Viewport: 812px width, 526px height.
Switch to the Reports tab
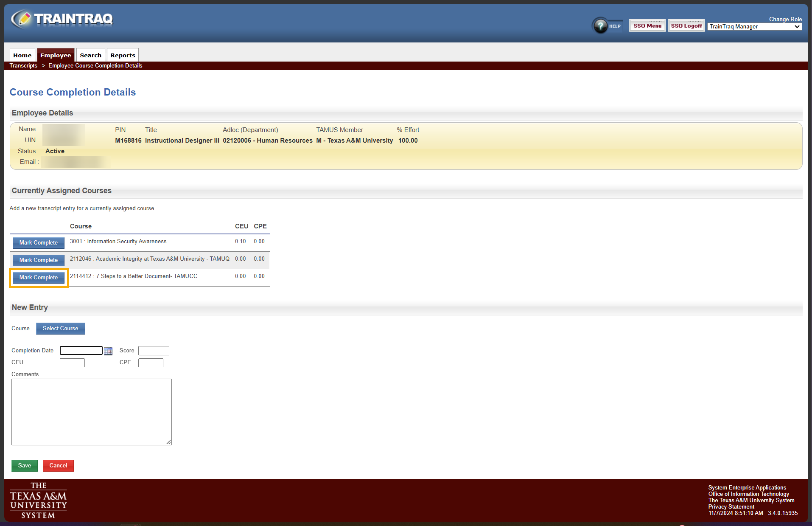[122, 55]
